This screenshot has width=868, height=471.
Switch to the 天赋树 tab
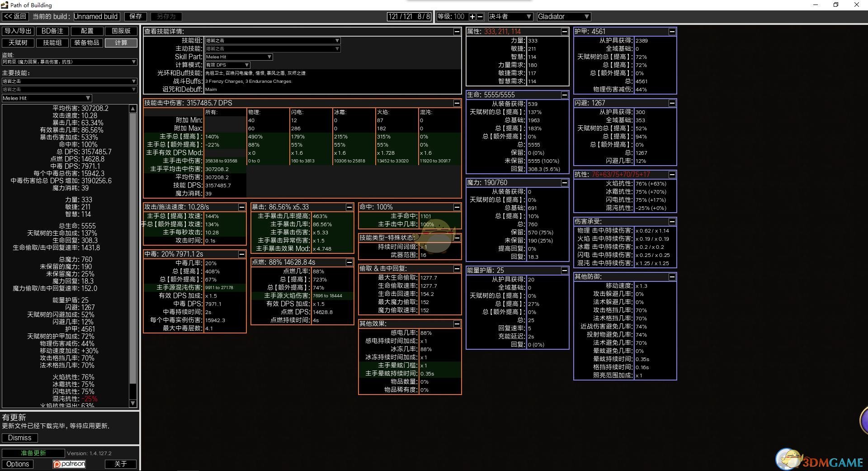(x=18, y=43)
